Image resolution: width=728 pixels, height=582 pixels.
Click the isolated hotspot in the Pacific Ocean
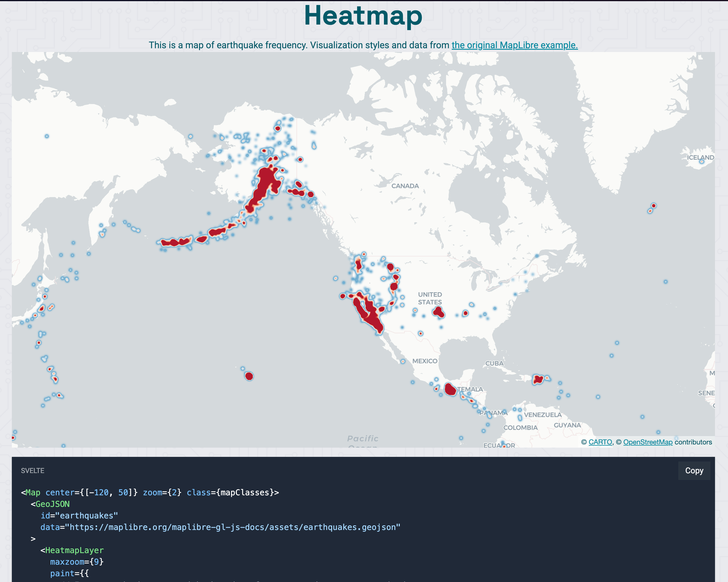pos(249,376)
